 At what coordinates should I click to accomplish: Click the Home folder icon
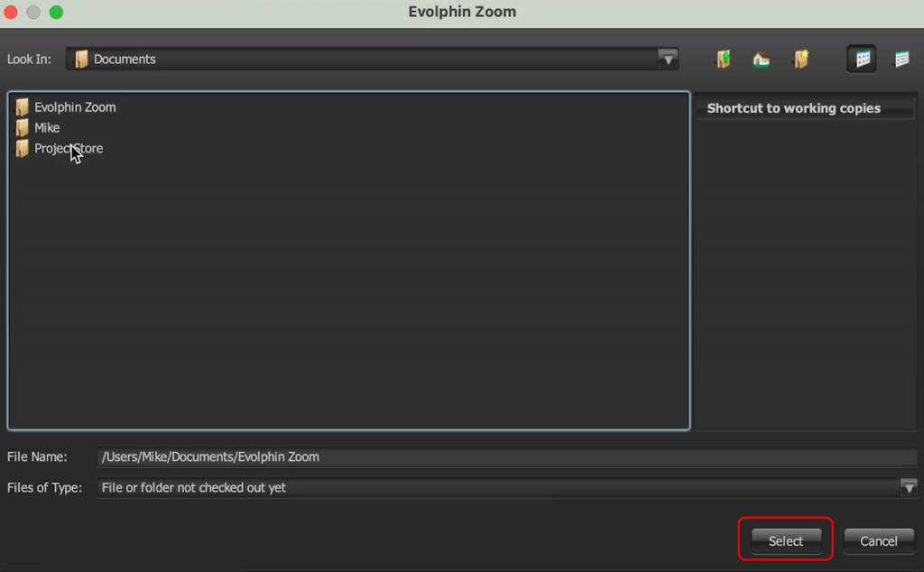761,58
